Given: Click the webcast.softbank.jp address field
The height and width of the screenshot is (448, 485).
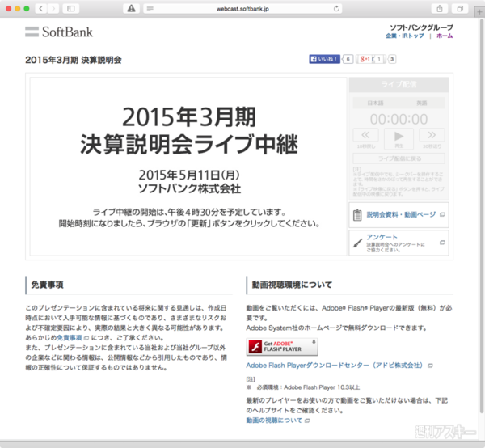Looking at the screenshot, I should [x=242, y=9].
